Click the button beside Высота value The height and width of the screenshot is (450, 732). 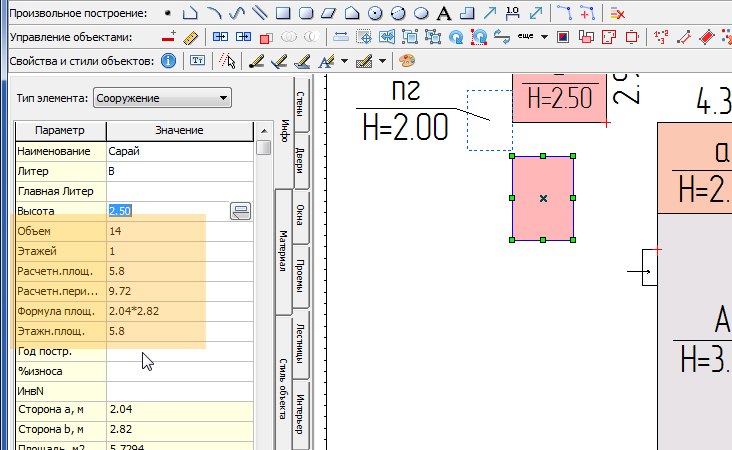tap(240, 211)
